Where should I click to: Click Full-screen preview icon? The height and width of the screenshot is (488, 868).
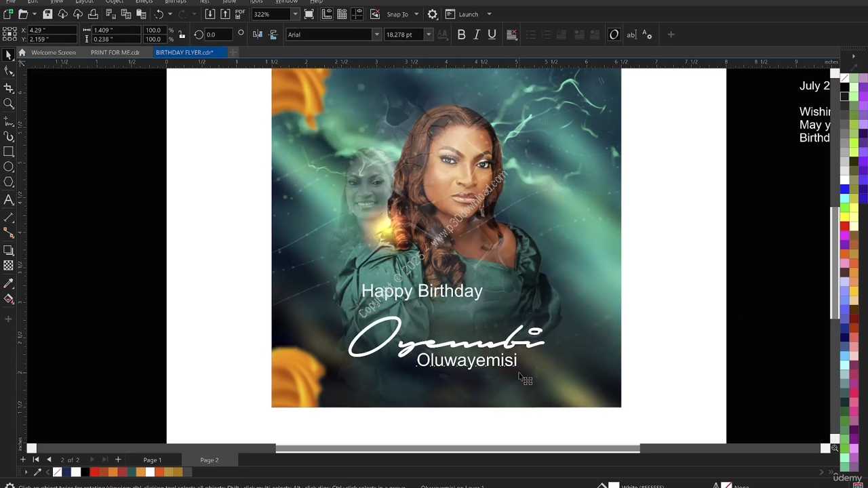(x=309, y=14)
